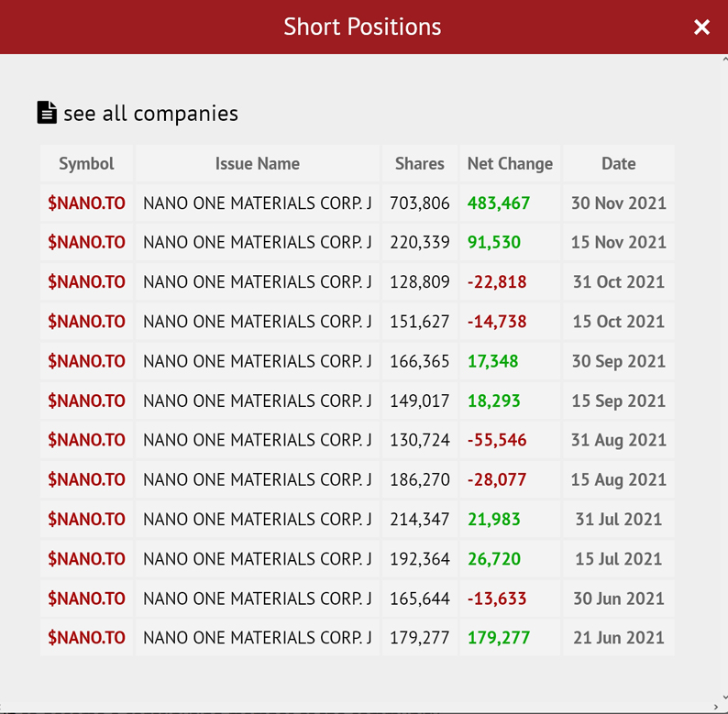Select date cell 30 Sep 2021
Viewport: 728px width, 714px height.
[618, 361]
